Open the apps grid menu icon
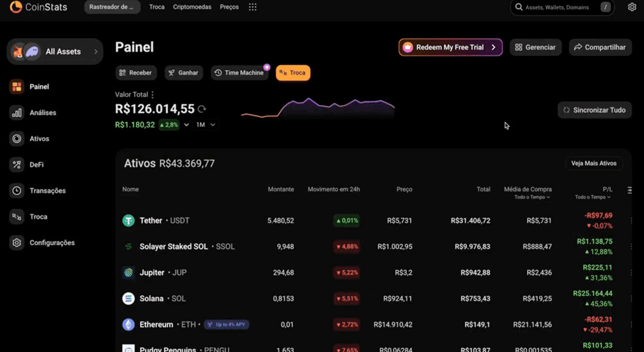 click(x=253, y=7)
